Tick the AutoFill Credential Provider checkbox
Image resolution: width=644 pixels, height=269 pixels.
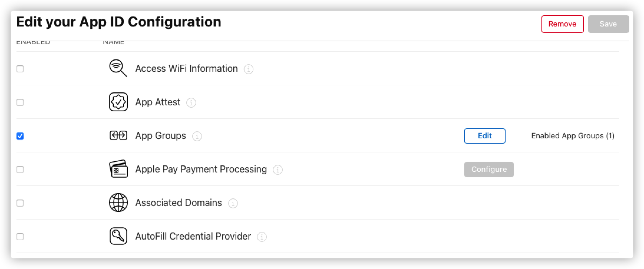pyautogui.click(x=20, y=237)
